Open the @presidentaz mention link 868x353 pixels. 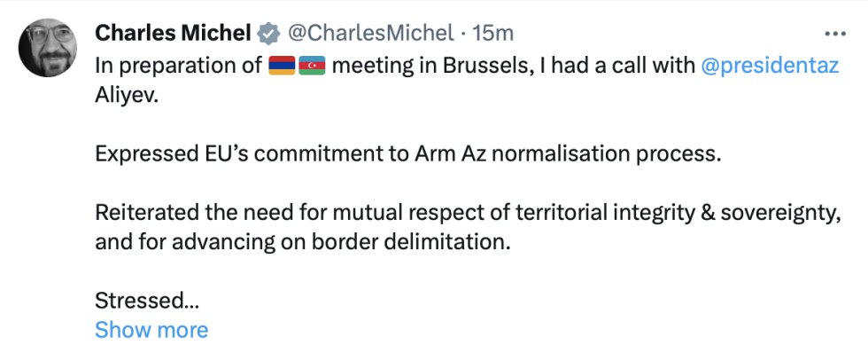[770, 66]
